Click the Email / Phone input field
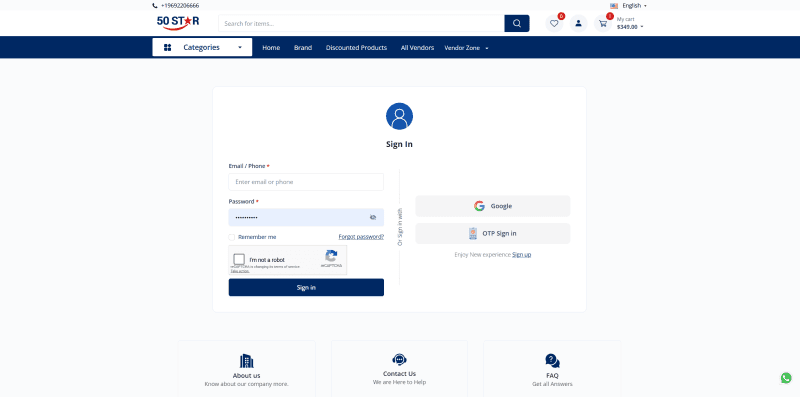 [306, 182]
